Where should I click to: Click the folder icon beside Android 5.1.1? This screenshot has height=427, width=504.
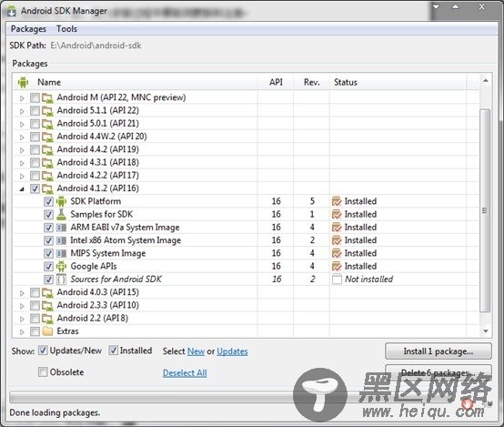(47, 111)
